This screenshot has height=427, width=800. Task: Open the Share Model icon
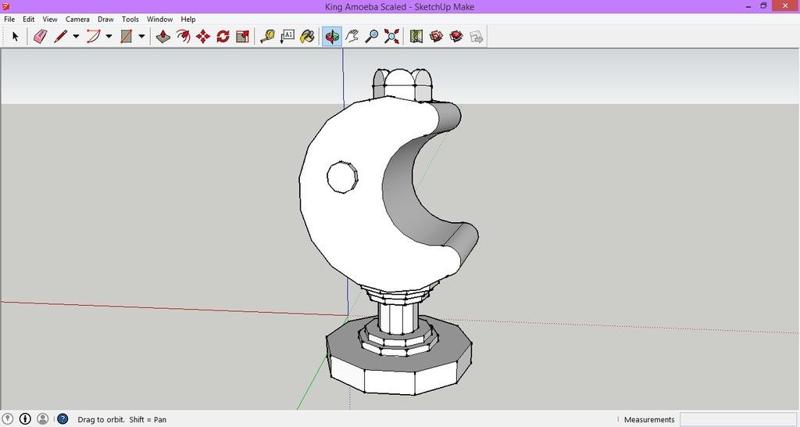456,36
